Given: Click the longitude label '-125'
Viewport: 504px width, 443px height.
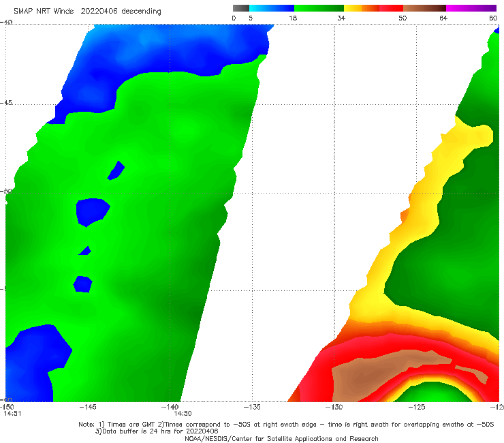Looking at the screenshot, I should [x=417, y=407].
